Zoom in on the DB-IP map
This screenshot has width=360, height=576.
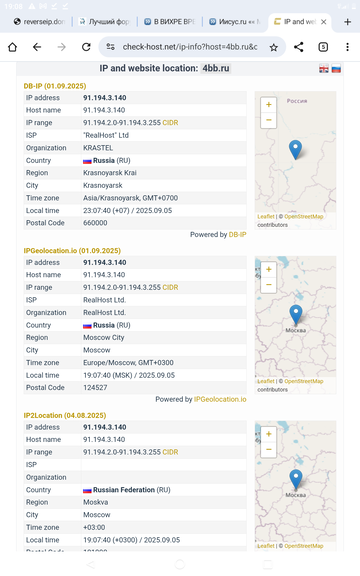click(x=269, y=105)
